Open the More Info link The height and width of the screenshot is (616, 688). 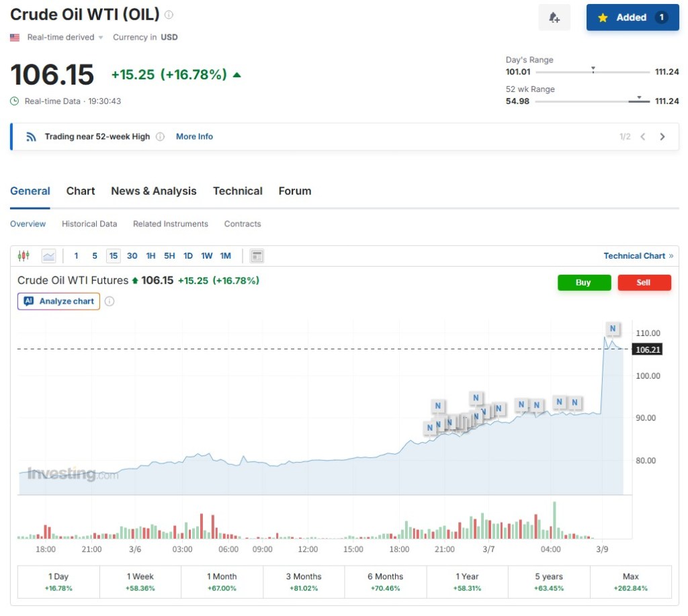tap(194, 137)
